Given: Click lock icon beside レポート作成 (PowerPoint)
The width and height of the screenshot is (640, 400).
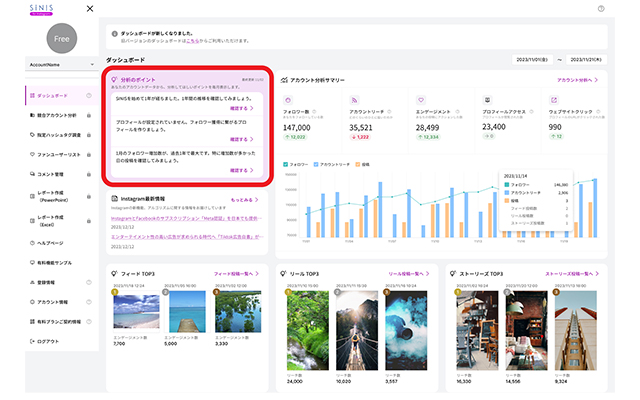Looking at the screenshot, I should pyautogui.click(x=89, y=196).
